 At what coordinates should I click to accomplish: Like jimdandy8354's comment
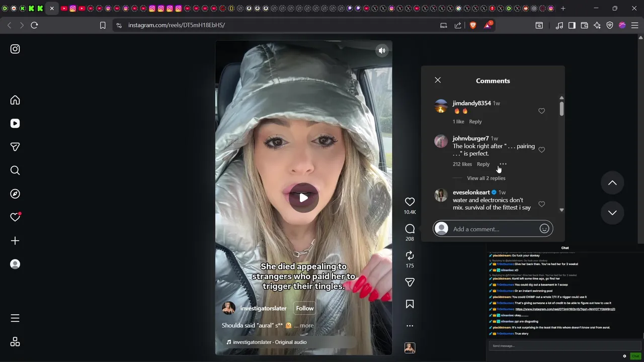(541, 111)
